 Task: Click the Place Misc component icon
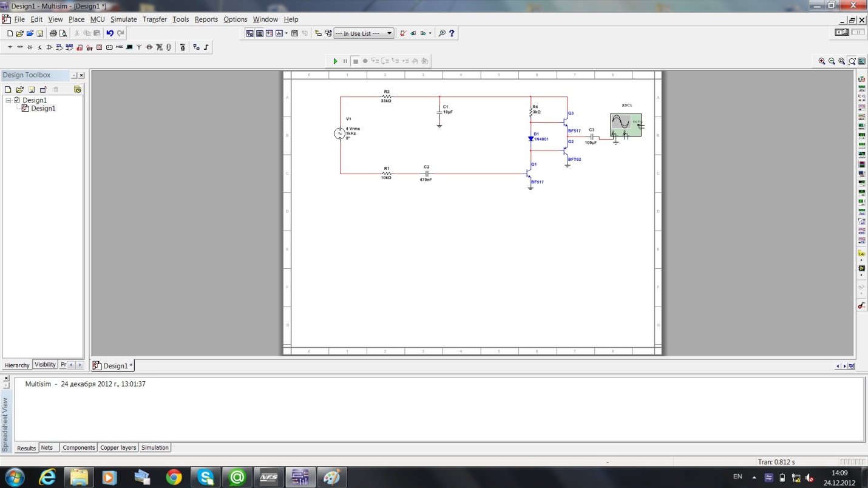pos(119,47)
